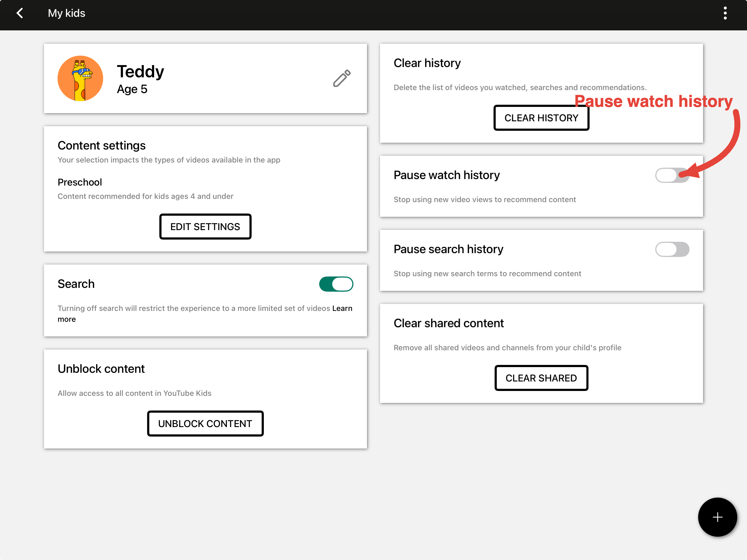Open the three-dot overflow menu
Screen dimensions: 747x560
(725, 13)
